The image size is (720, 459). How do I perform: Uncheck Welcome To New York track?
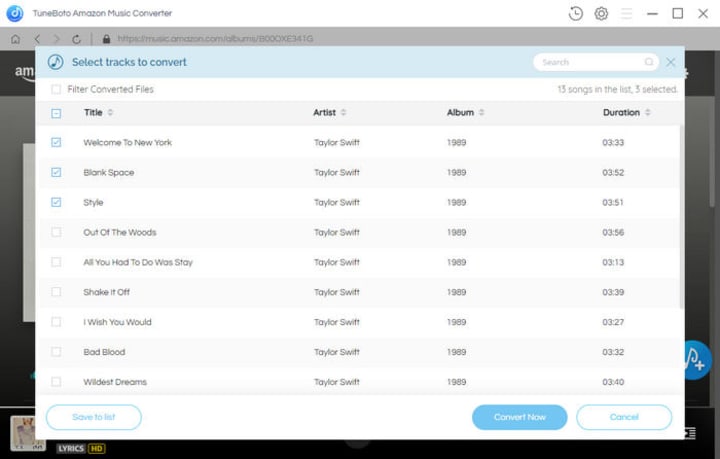(x=56, y=142)
